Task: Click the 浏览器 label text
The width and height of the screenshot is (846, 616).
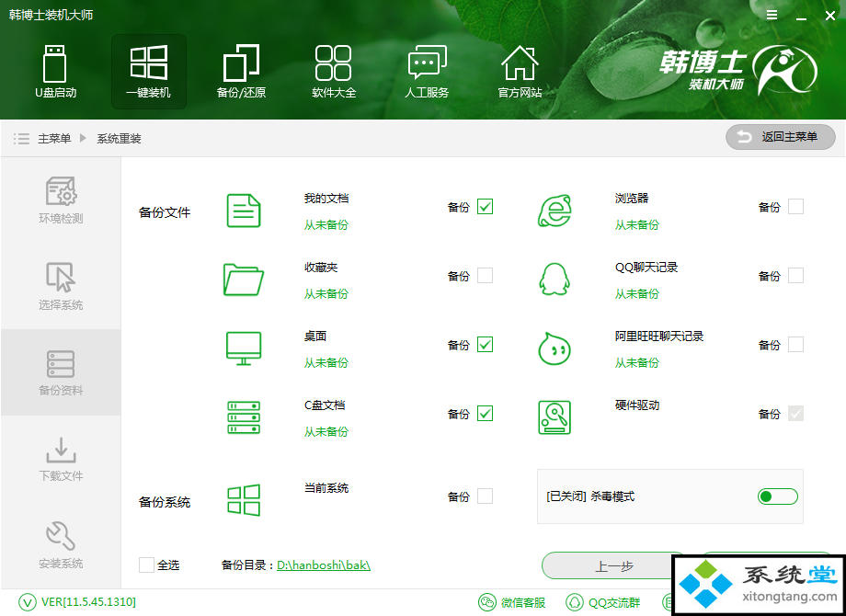Action: [x=632, y=199]
